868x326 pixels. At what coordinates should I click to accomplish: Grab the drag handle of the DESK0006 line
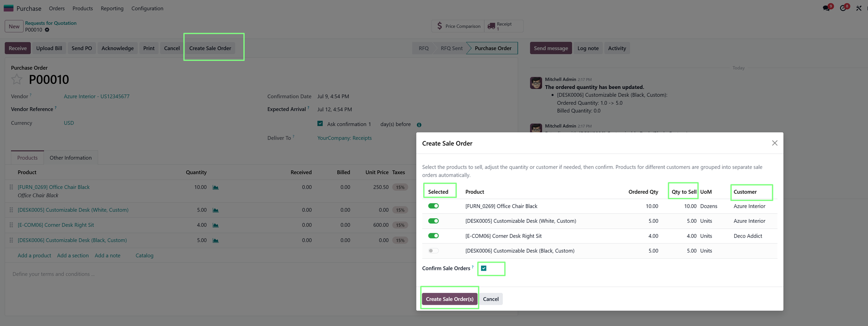point(11,240)
